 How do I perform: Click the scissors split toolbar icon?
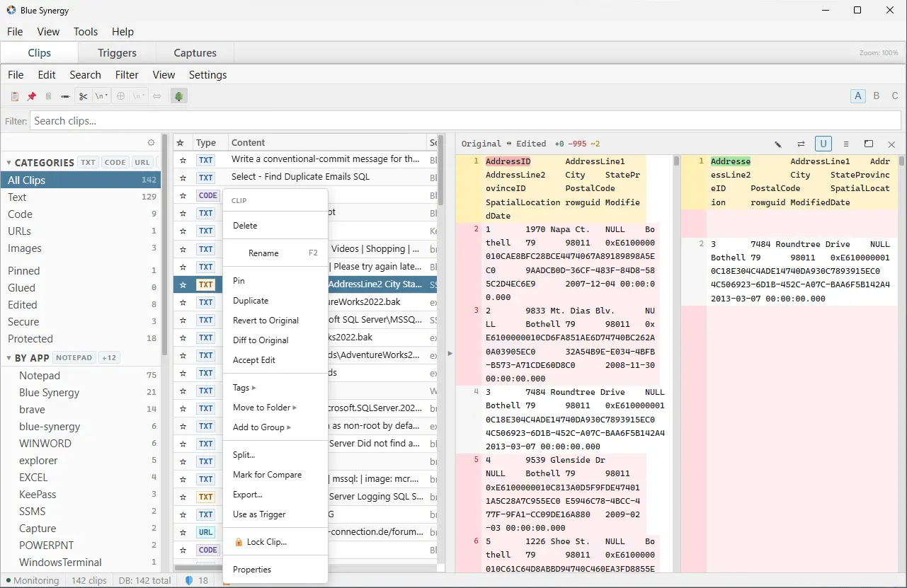(x=83, y=96)
